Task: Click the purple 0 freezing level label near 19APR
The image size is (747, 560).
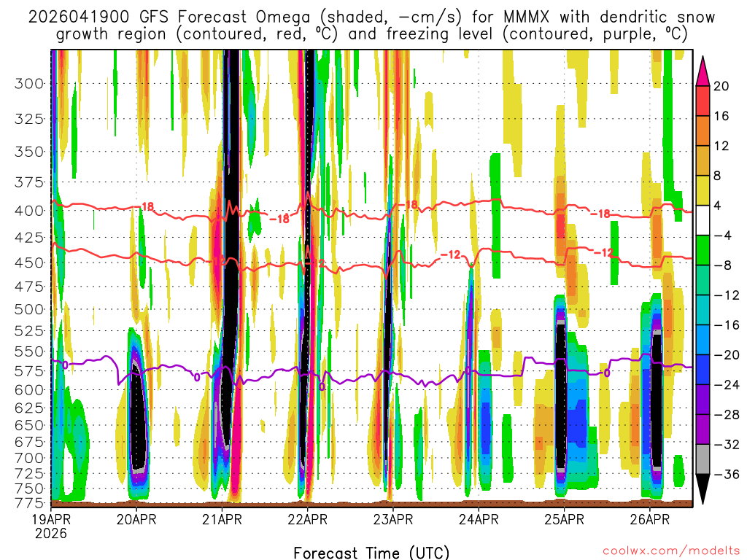Action: tap(65, 364)
